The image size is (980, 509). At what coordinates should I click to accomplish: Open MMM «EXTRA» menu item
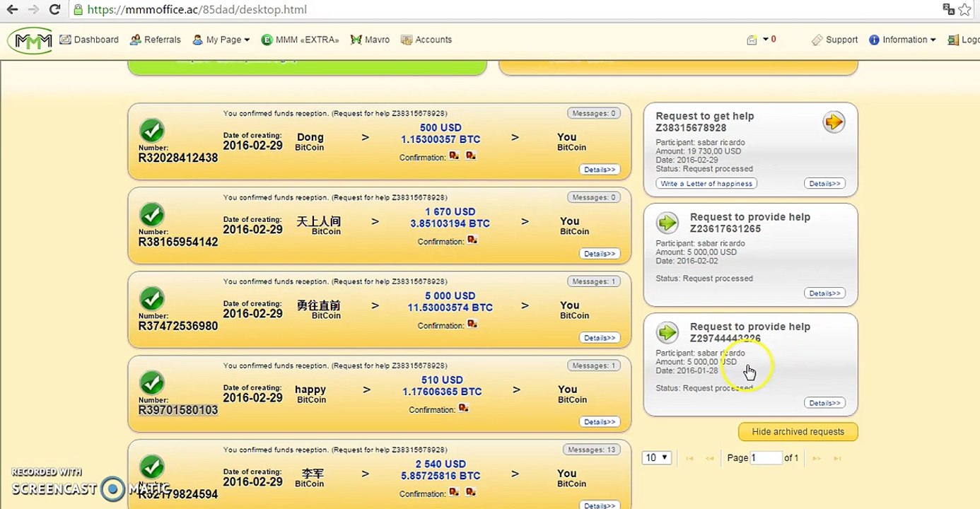[x=300, y=40]
